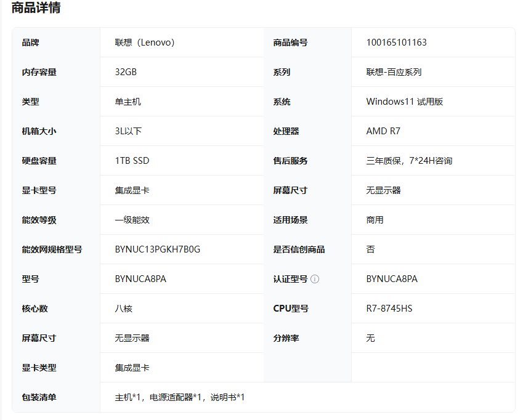Click the 适用场景 label
523x420 pixels.
pyautogui.click(x=290, y=220)
